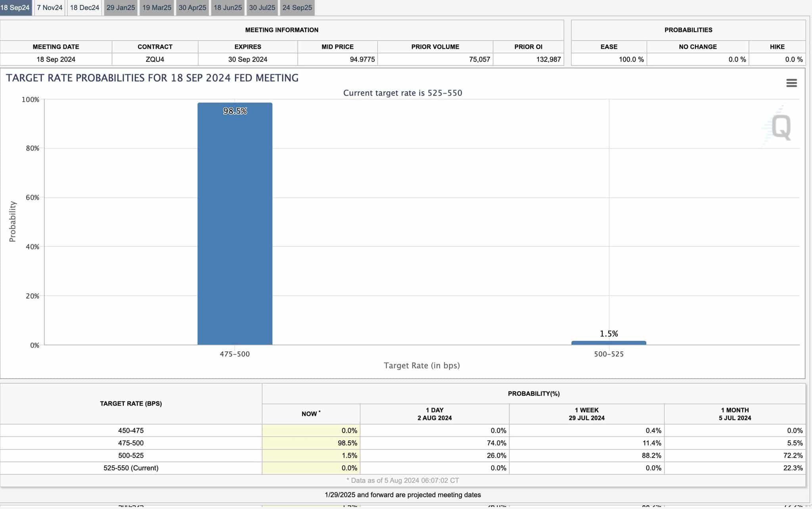Click the 1 DAY 2 AUG 2024 header
This screenshot has height=509, width=812.
[x=435, y=414]
